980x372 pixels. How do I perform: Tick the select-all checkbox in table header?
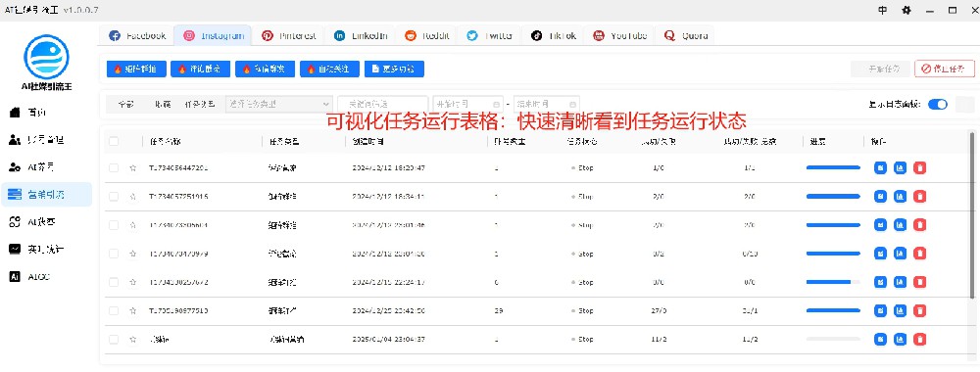pos(114,142)
